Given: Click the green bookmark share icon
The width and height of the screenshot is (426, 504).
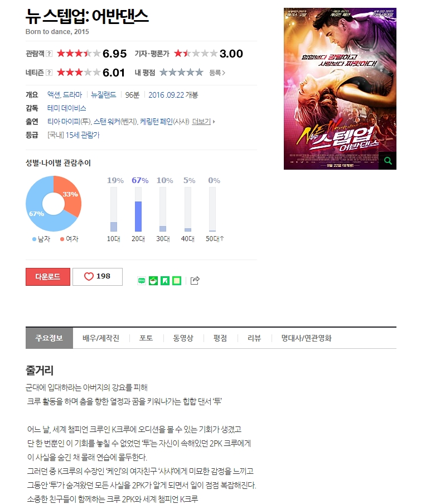Looking at the screenshot, I should [165, 281].
